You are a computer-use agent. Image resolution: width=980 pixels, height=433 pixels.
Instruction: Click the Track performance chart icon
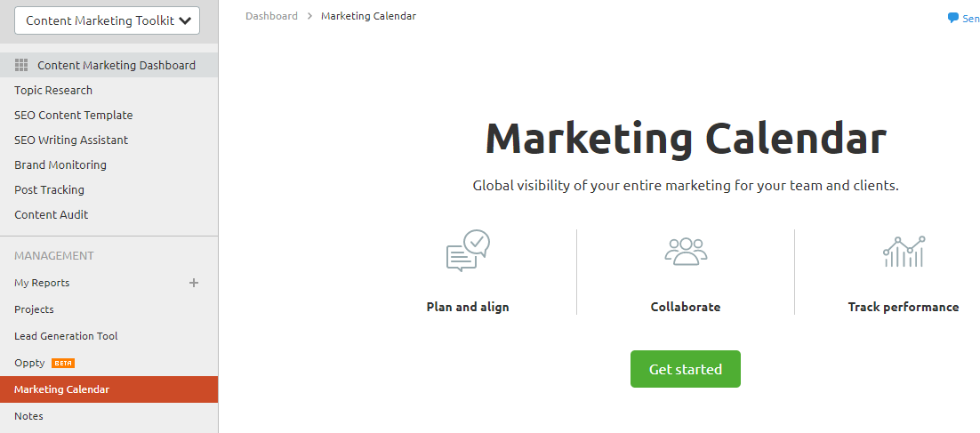click(x=904, y=252)
